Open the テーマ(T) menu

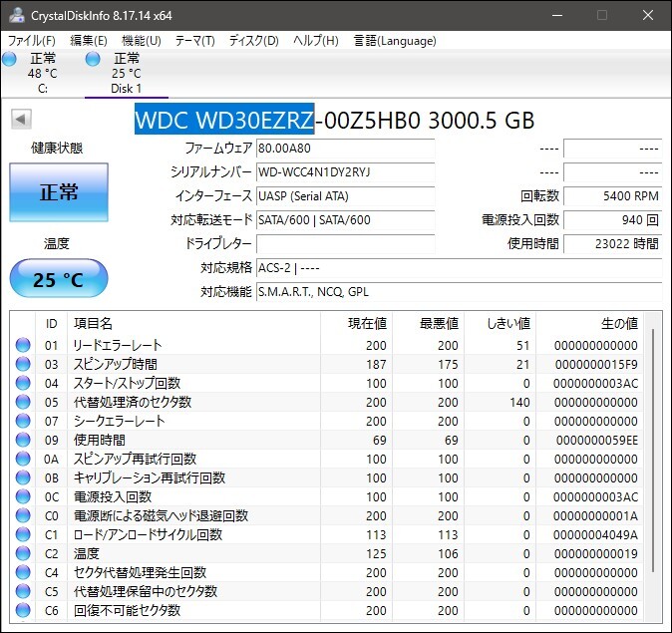195,41
